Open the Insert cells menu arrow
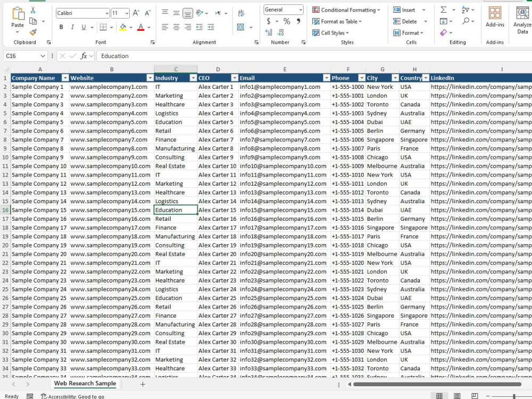Viewport: 532px width, 399px height. pyautogui.click(x=424, y=10)
